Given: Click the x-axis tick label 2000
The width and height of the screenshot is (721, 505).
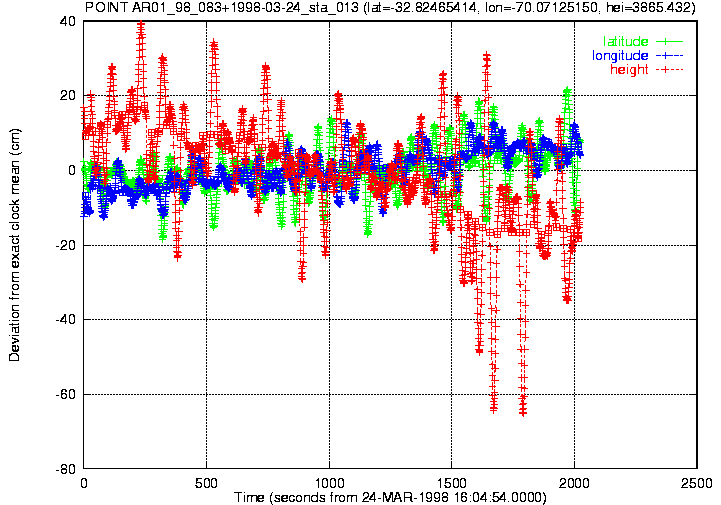Looking at the screenshot, I should pos(574,483).
